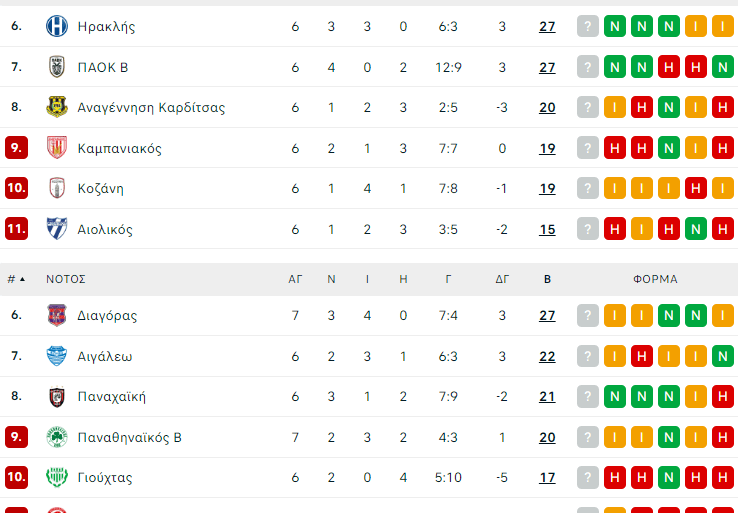Sort table by the # rank column
738x513 pixels.
click(x=15, y=279)
